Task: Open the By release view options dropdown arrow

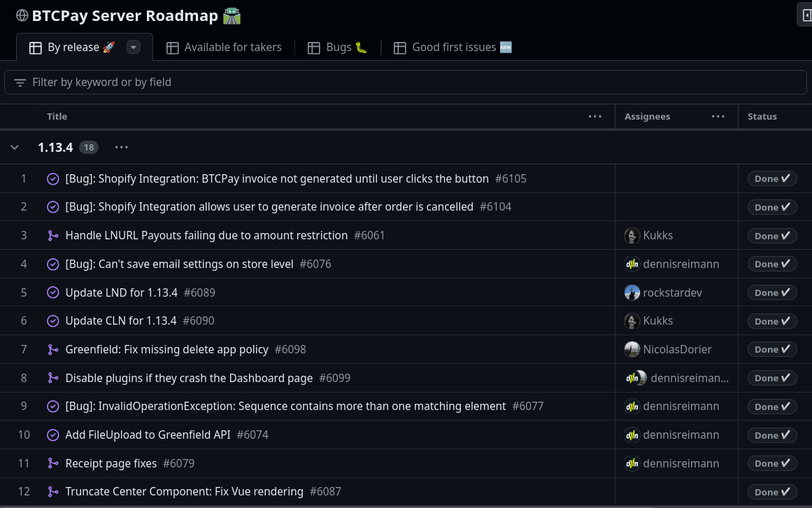Action: coord(134,47)
